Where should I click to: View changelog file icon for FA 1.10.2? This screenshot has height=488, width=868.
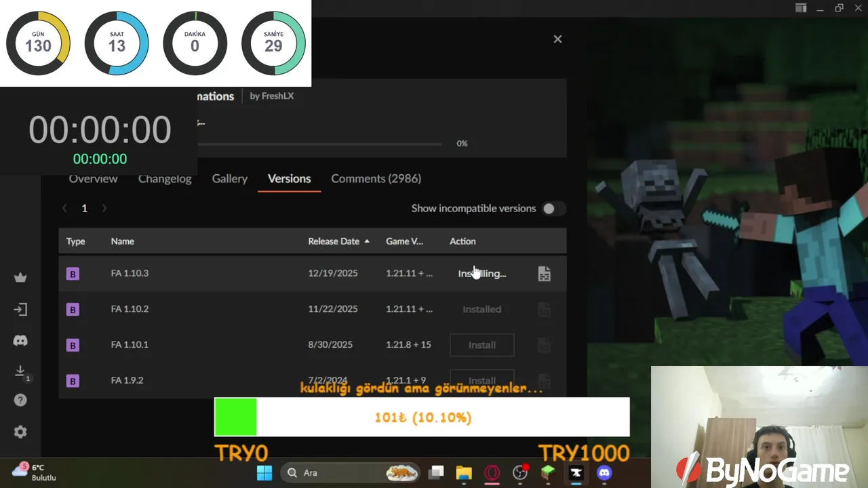[x=544, y=309]
